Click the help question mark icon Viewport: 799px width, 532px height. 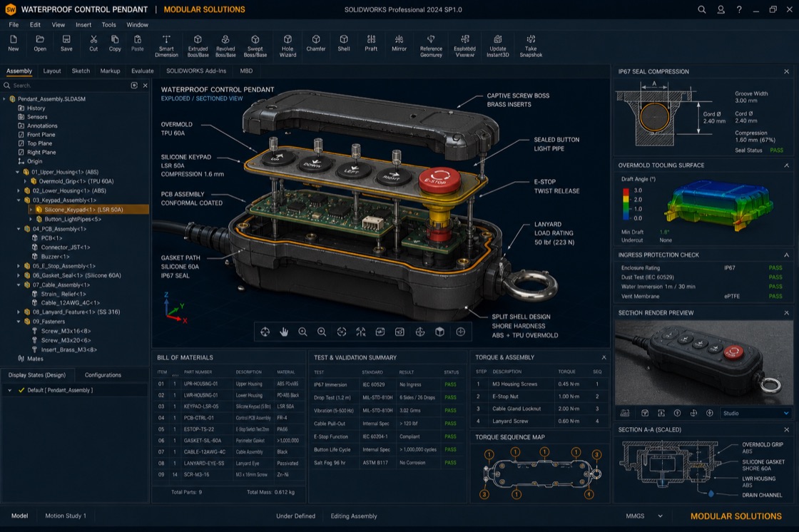pos(739,10)
